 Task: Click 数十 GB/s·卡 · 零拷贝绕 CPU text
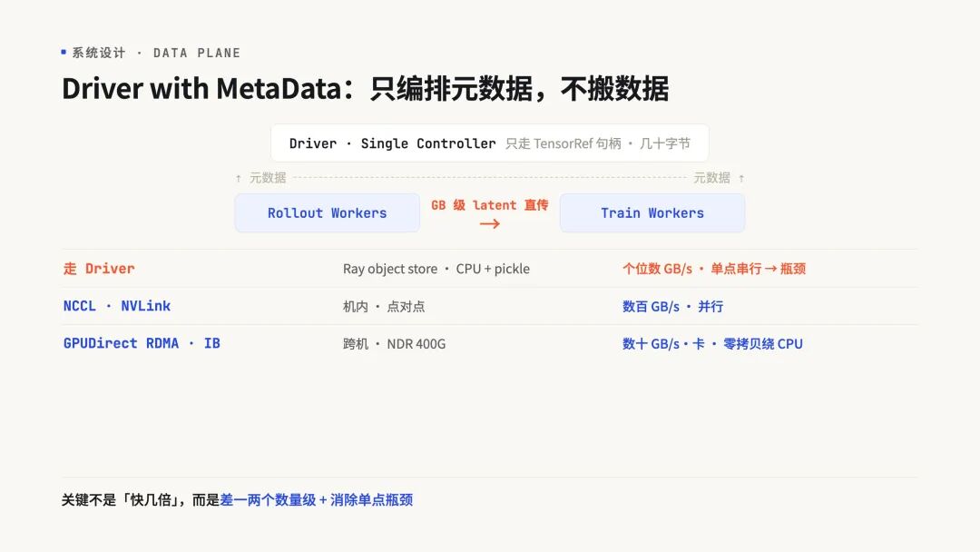tap(712, 344)
